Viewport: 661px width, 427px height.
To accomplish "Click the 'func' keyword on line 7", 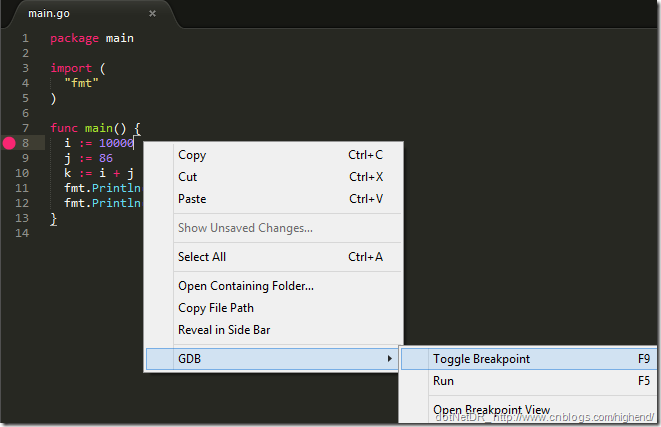I will click(x=64, y=128).
